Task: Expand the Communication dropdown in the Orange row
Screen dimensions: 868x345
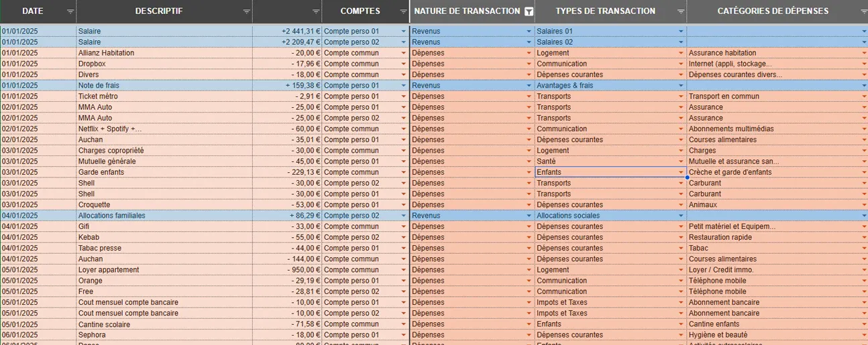Action: (681, 281)
